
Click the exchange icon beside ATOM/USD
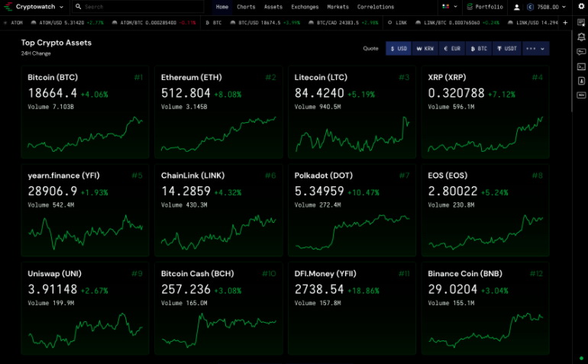(x=34, y=22)
